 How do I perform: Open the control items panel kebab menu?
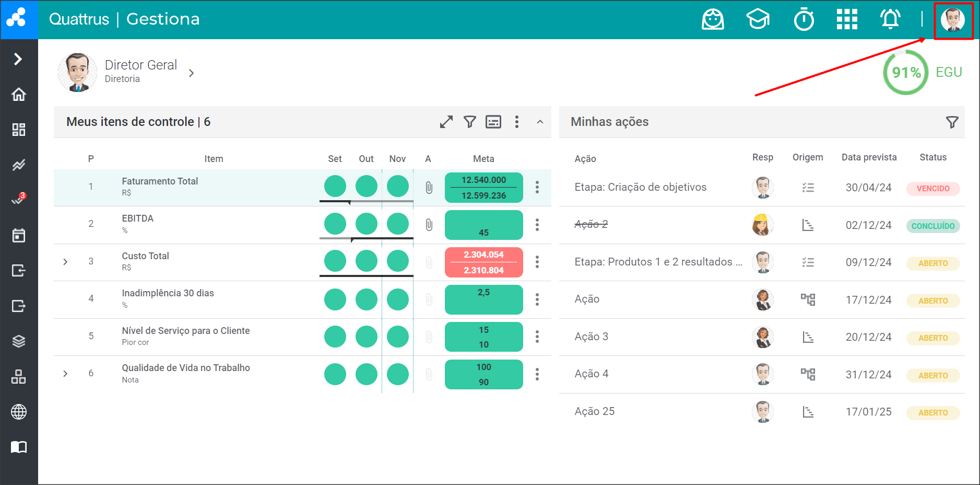(516, 122)
